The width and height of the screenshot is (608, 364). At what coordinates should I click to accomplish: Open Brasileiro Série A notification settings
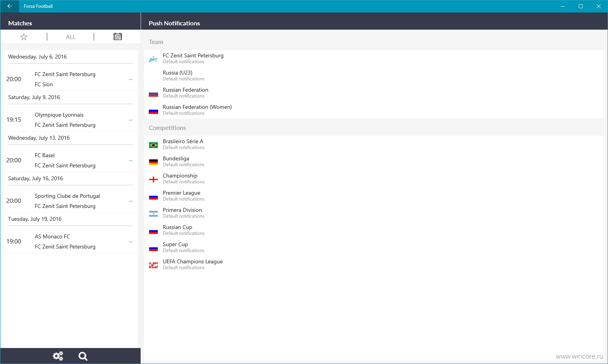(374, 144)
